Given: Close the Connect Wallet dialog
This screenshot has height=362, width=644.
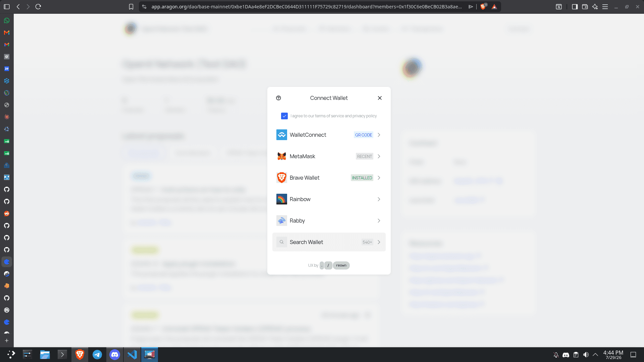Looking at the screenshot, I should click(380, 98).
